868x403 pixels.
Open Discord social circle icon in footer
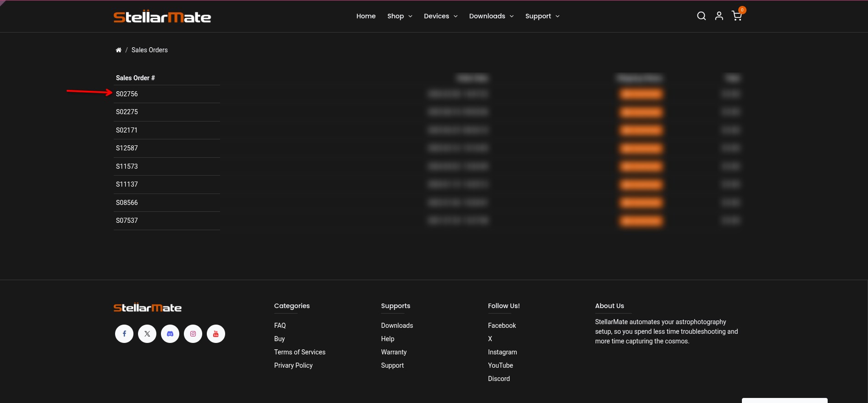(x=170, y=334)
